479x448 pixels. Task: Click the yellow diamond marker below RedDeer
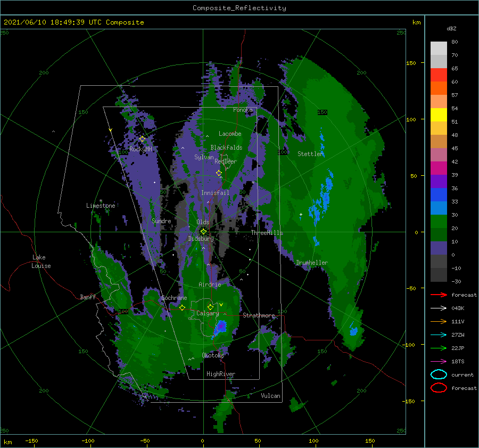(x=219, y=173)
